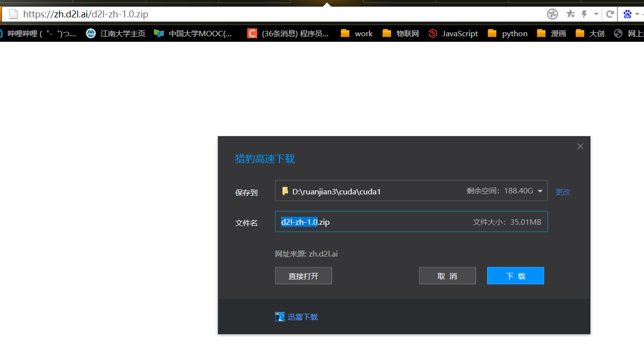Screen dimensions: 644x354
Task: Click the 迅雷下载 link
Action: [303, 317]
